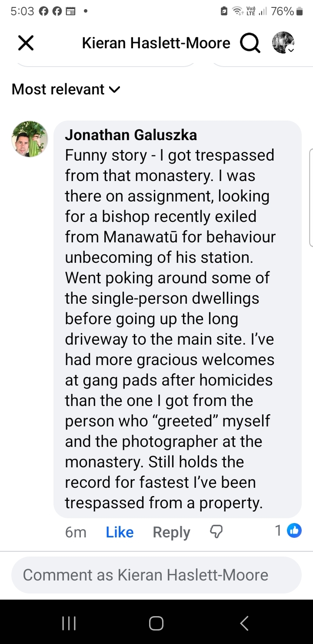The height and width of the screenshot is (644, 313).
Task: Tap the thumbs-down icon beside Reply
Action: pyautogui.click(x=216, y=532)
